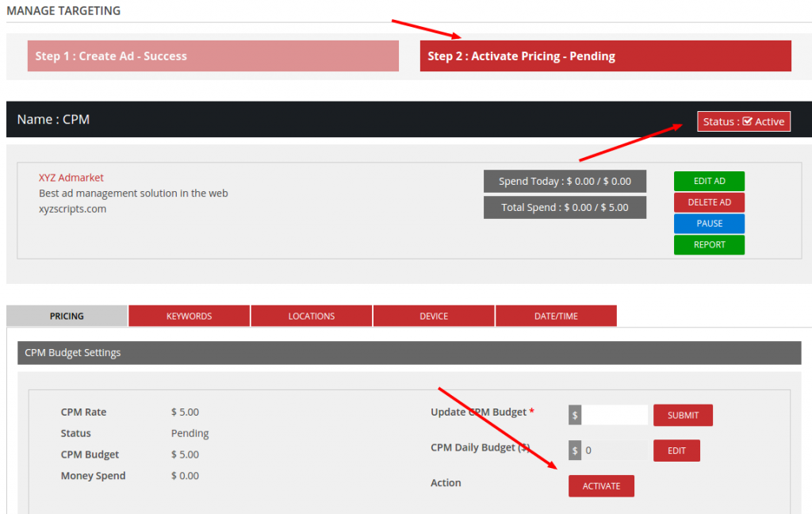Return to the PRICING tab
This screenshot has width=812, height=514.
tap(67, 315)
